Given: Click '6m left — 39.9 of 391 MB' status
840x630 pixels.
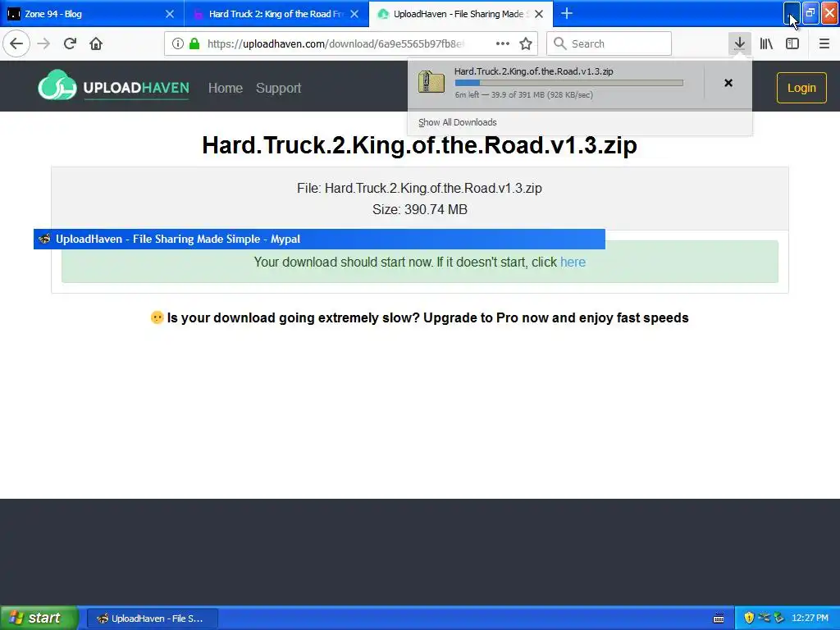Looking at the screenshot, I should click(524, 95).
